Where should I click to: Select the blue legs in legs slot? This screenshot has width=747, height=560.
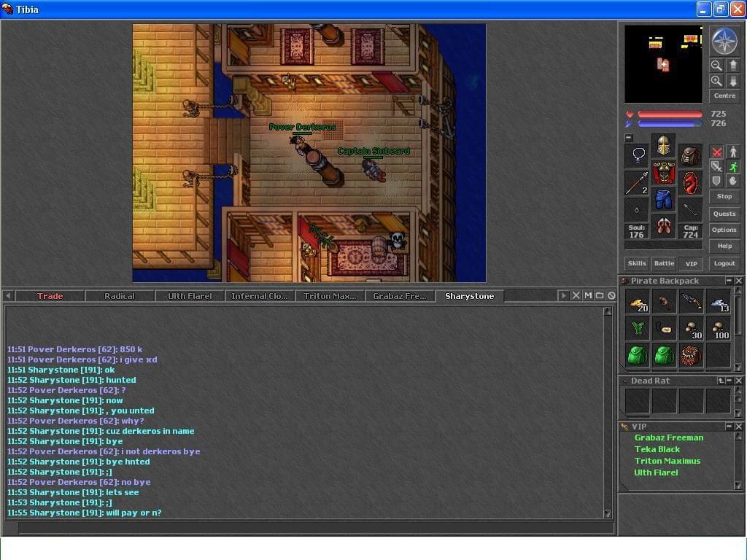point(664,200)
